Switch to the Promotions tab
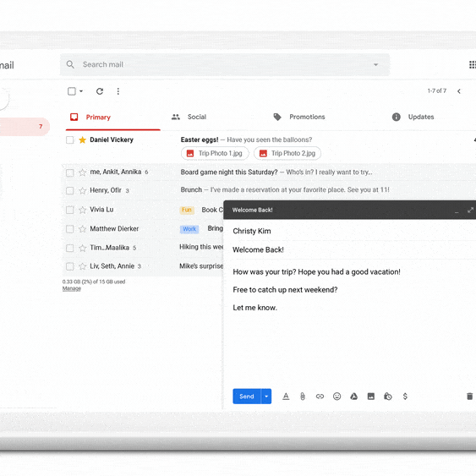 (x=299, y=117)
